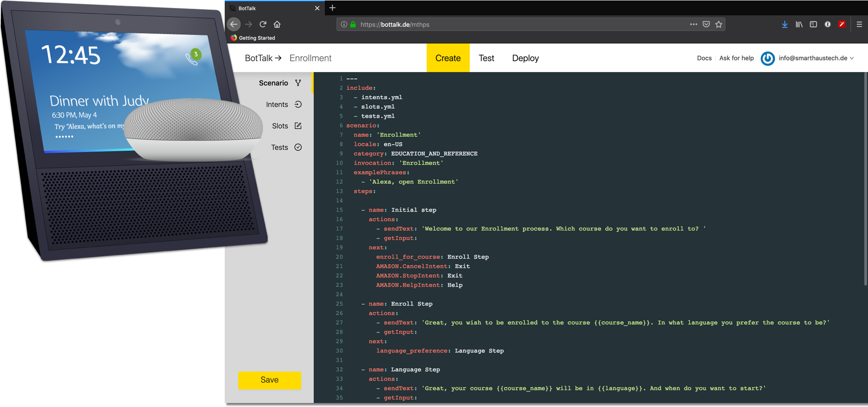
Task: Click the 'steps:' code line
Action: 365,191
